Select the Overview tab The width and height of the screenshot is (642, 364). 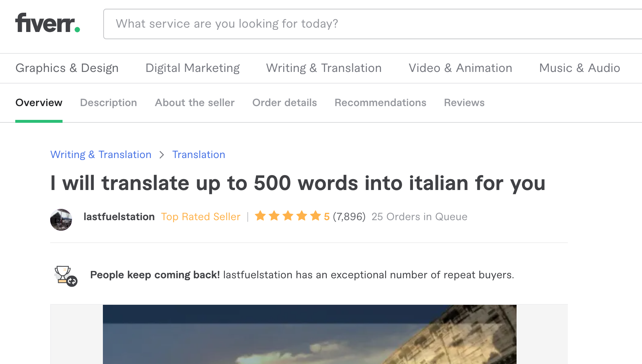pos(39,103)
